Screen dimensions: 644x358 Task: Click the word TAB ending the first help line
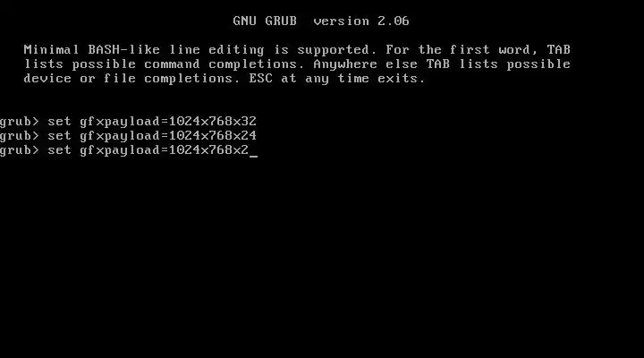tap(558, 50)
